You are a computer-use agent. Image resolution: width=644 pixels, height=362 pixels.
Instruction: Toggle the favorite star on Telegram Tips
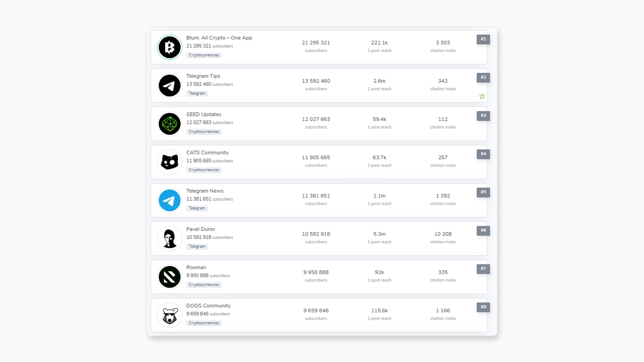coord(482,96)
